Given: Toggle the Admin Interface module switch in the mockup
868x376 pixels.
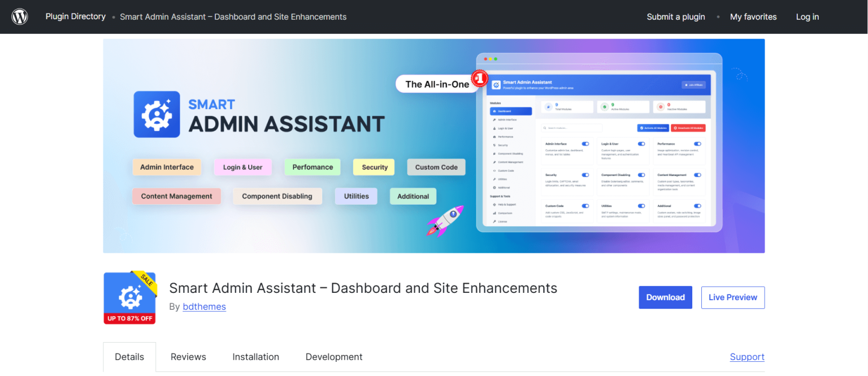Looking at the screenshot, I should click(x=585, y=144).
